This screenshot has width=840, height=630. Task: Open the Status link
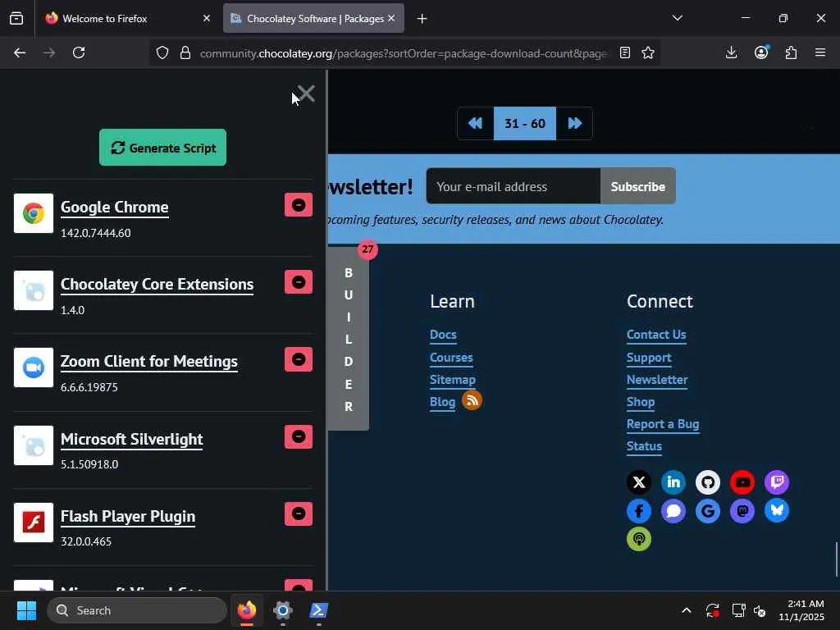645,446
